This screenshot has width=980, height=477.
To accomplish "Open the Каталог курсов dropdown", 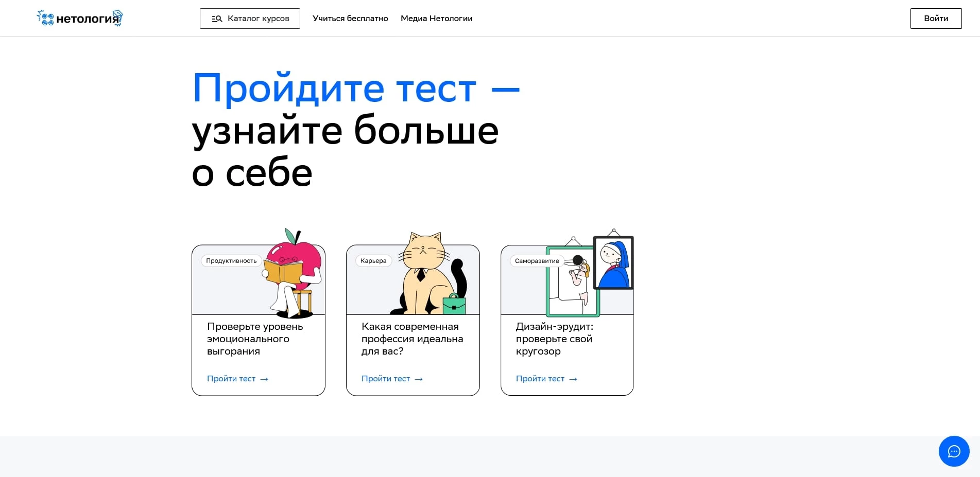I will coord(250,18).
